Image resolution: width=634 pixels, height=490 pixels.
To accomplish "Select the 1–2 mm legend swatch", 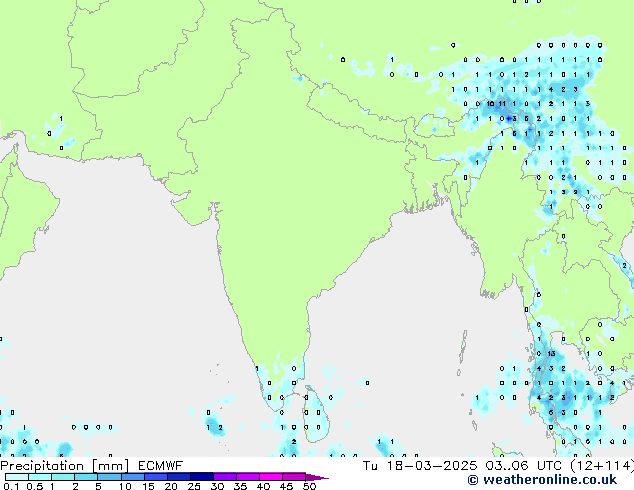I will [x=63, y=477].
